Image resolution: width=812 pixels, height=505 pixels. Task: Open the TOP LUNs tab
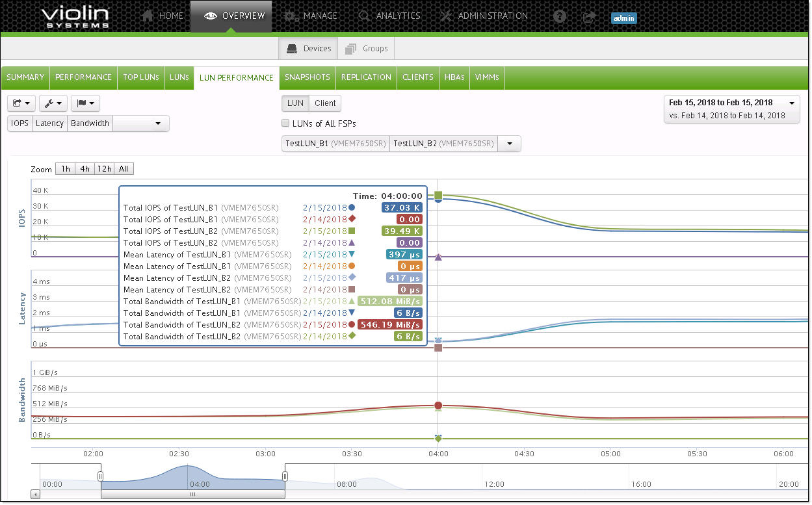pos(141,77)
